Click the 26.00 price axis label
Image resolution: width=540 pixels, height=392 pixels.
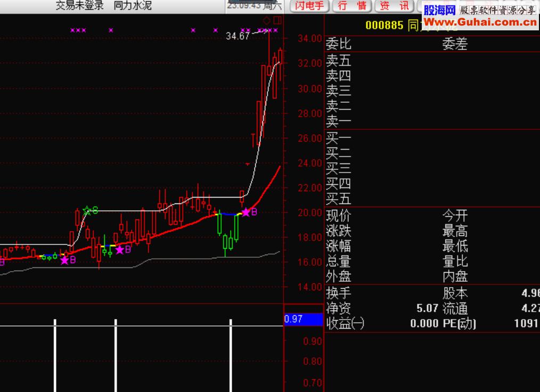pyautogui.click(x=309, y=138)
